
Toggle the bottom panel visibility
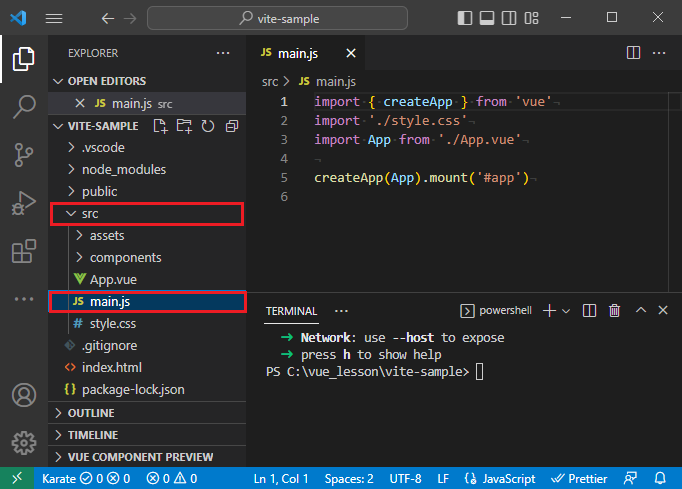pyautogui.click(x=487, y=18)
